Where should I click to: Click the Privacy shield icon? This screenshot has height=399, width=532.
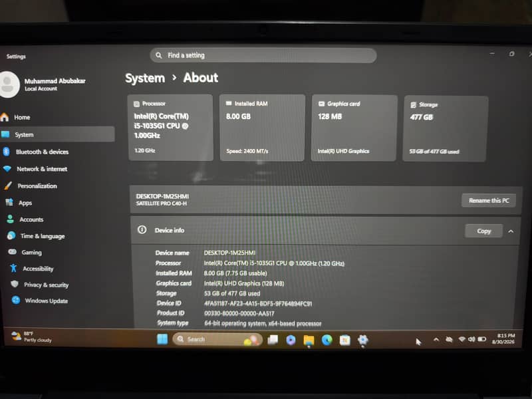pyautogui.click(x=14, y=284)
